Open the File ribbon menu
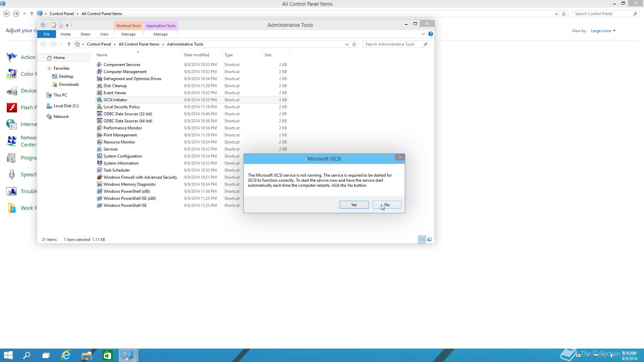 47,34
